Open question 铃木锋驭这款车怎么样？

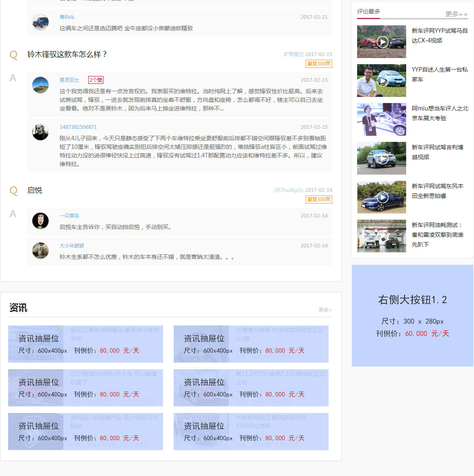click(x=67, y=54)
